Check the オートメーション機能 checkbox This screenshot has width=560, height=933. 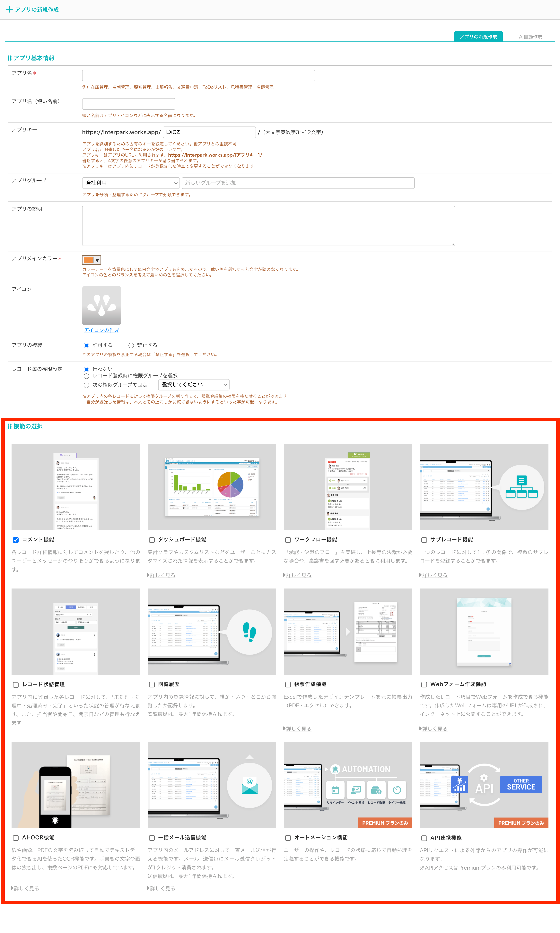click(288, 838)
